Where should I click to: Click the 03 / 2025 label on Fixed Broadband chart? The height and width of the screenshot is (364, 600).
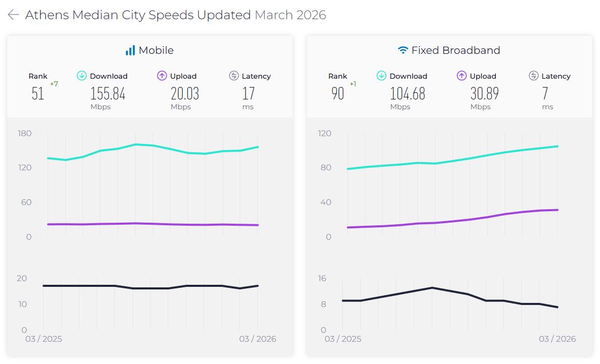[343, 339]
